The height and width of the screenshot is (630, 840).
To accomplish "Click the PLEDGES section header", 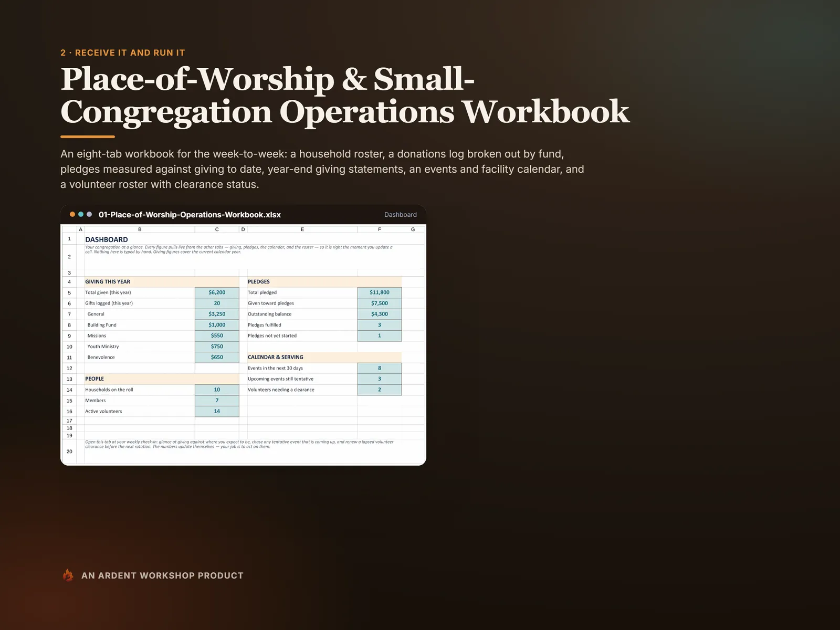I will pyautogui.click(x=324, y=282).
